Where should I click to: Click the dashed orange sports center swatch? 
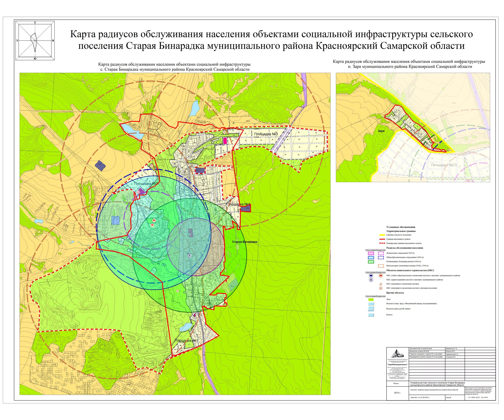[x=381, y=266]
